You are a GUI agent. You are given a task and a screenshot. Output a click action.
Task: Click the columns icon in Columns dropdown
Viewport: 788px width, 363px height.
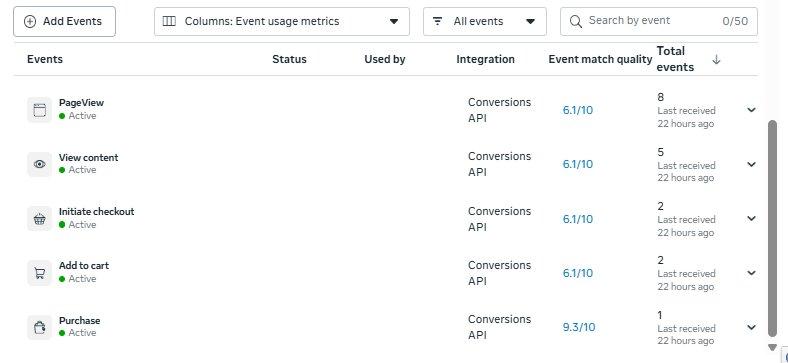169,21
